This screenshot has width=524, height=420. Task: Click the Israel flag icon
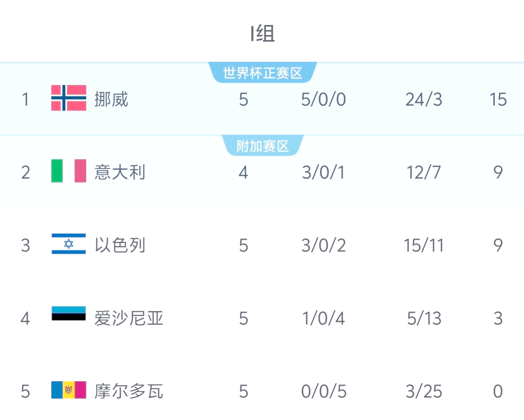69,244
